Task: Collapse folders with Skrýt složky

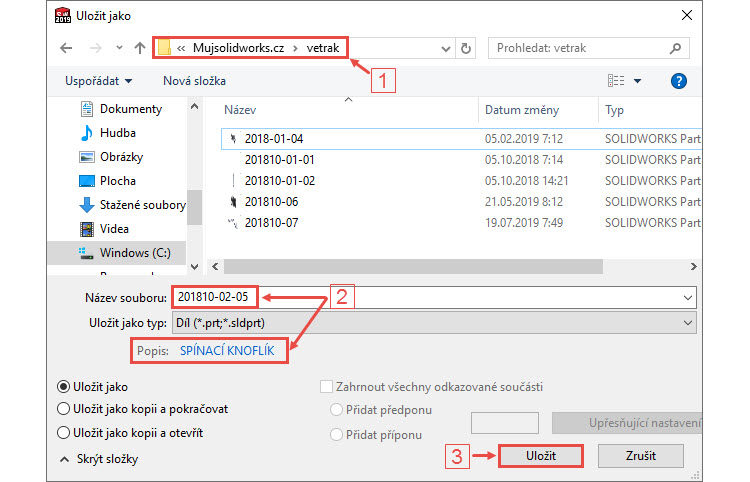Action: [98, 459]
